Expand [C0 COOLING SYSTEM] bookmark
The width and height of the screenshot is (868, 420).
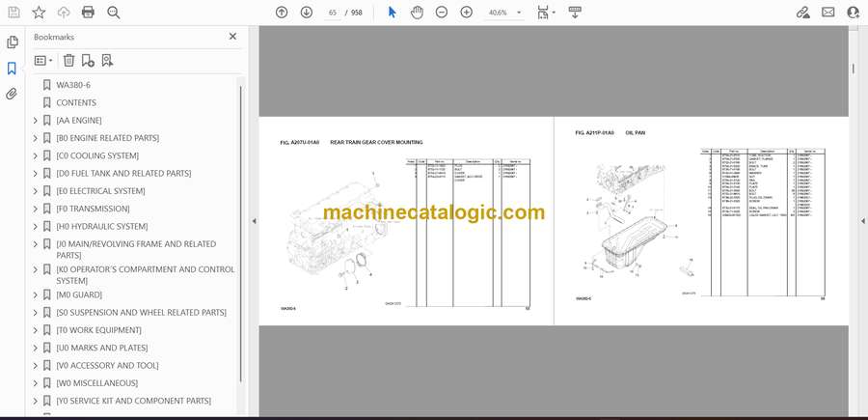pyautogui.click(x=36, y=155)
